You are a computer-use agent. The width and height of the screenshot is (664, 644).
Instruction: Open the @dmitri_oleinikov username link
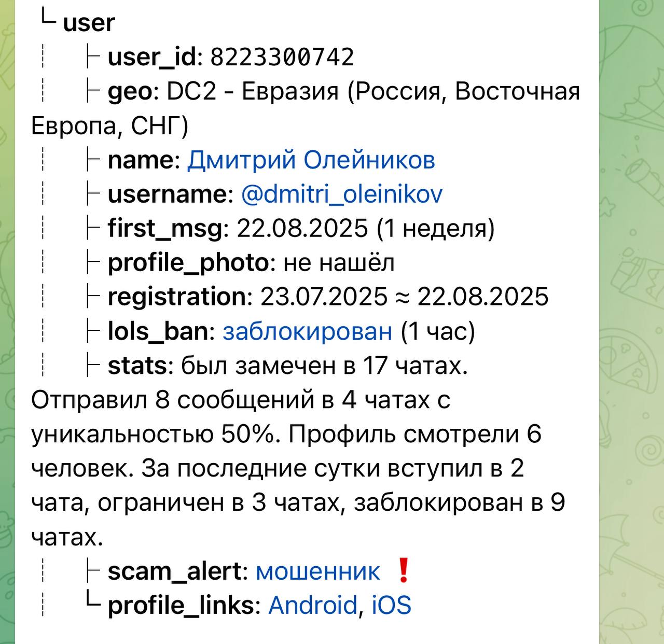[x=342, y=194]
